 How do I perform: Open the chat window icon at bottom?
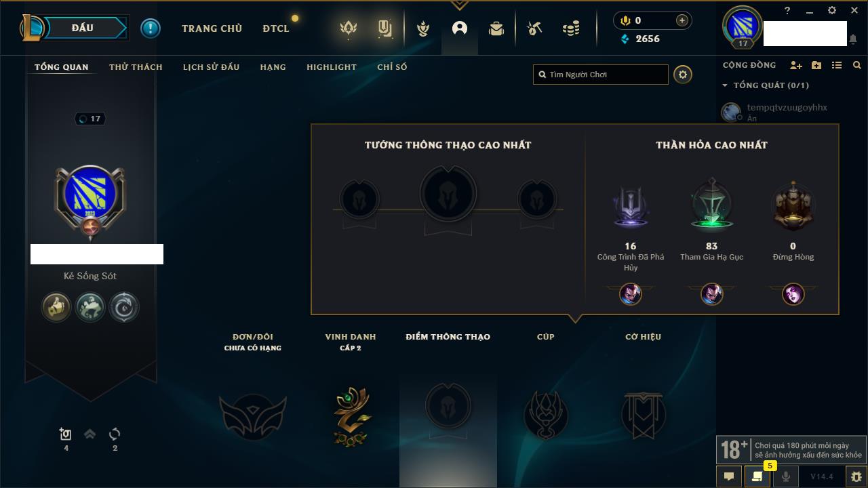coord(729,476)
